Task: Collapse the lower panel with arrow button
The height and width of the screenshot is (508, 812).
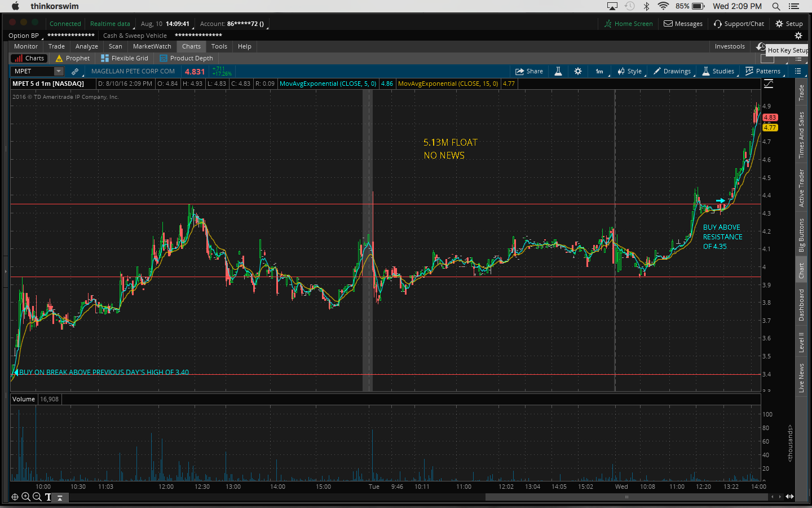Action: (x=59, y=497)
